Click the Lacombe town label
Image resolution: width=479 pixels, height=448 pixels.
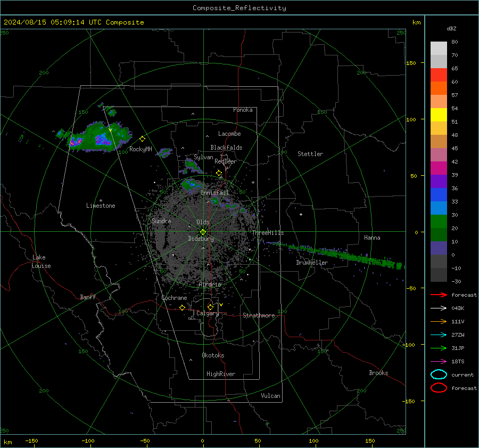coord(229,134)
